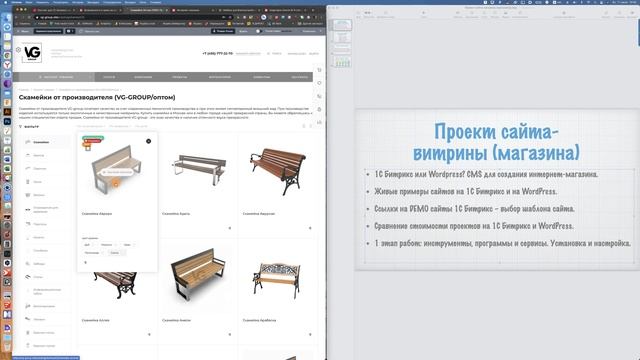Image resolution: width=640 pixels, height=360 pixels.
Task: Switch to the active Скамейки browser tab
Action: [146, 10]
